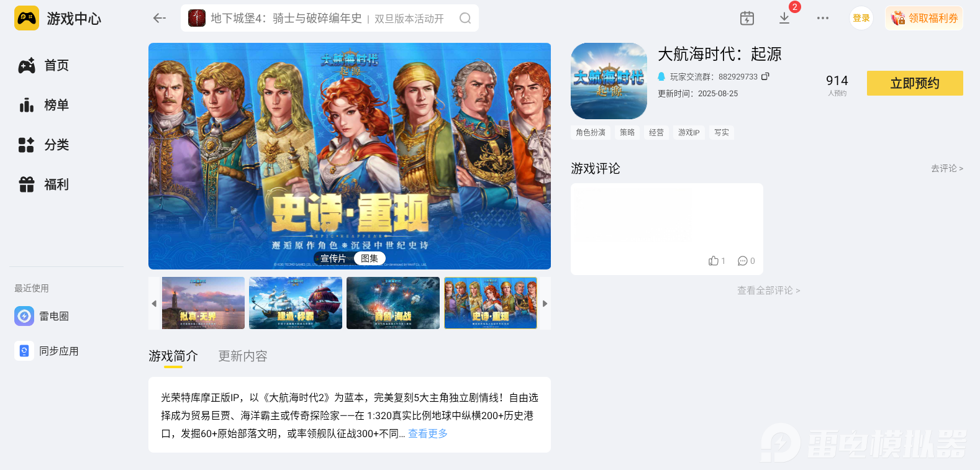
Task: Like the game review with thumbs-up
Action: [x=714, y=261]
